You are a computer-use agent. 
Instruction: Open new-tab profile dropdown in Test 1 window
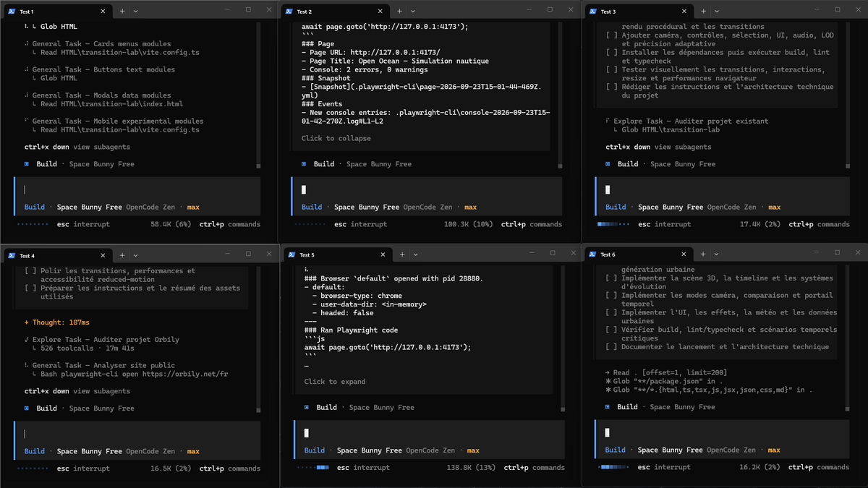pos(135,12)
